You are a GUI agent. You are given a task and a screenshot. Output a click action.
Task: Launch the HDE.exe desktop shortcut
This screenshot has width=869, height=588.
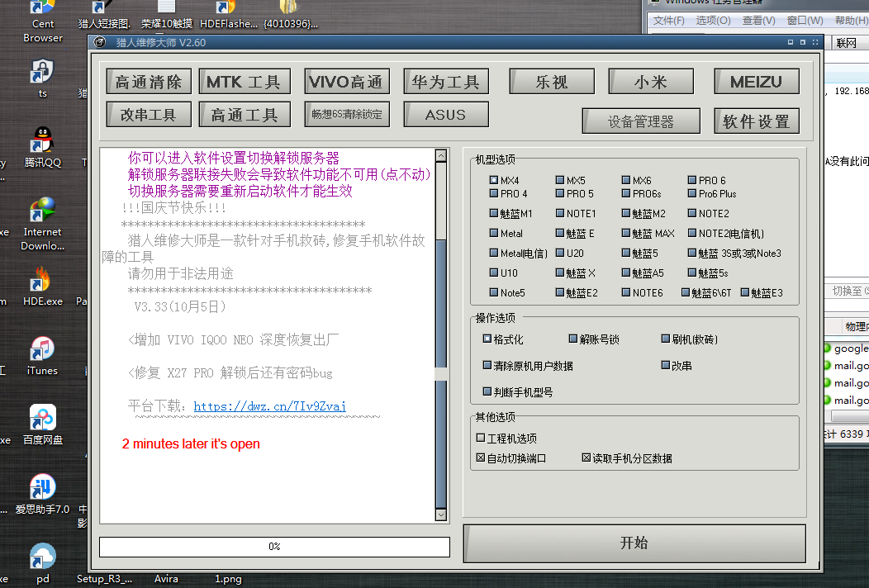(x=43, y=286)
